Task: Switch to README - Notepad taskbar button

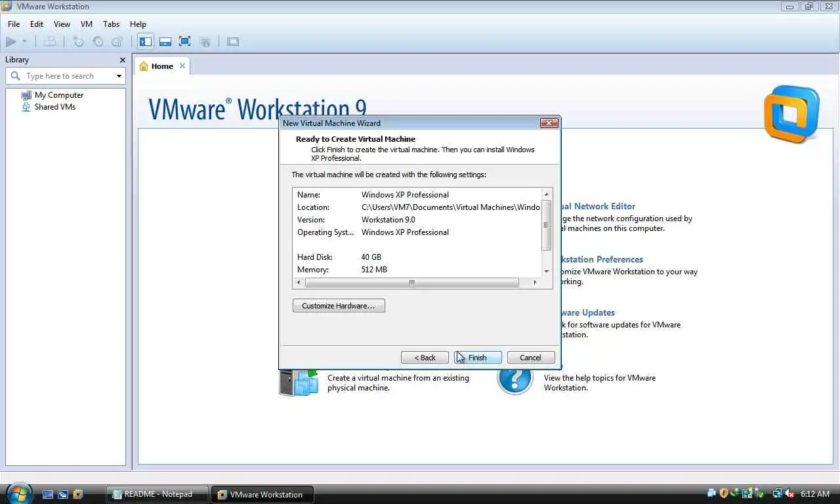Action: [157, 494]
